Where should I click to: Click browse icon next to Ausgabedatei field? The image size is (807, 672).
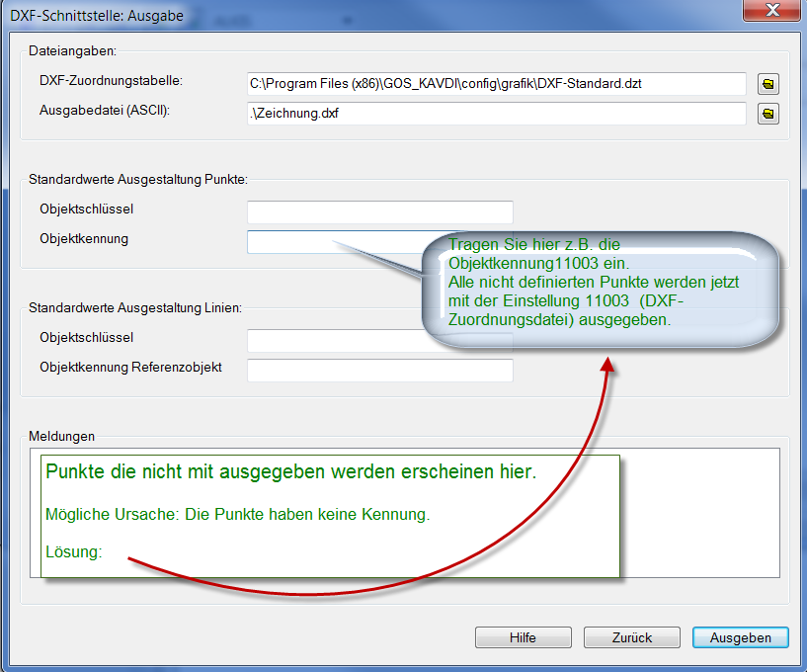[x=768, y=115]
